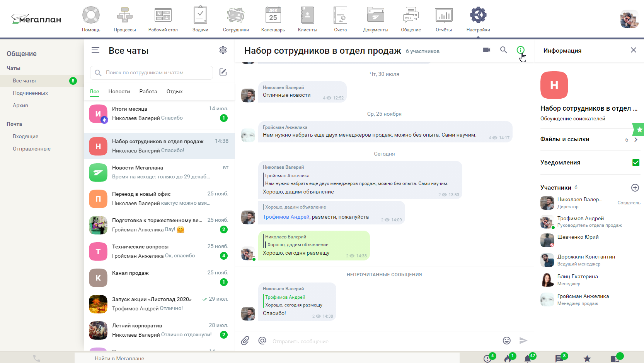Viewport: 644px width, 363px height.
Task: Click the Трофимов Андрей mention link
Action: tap(286, 217)
